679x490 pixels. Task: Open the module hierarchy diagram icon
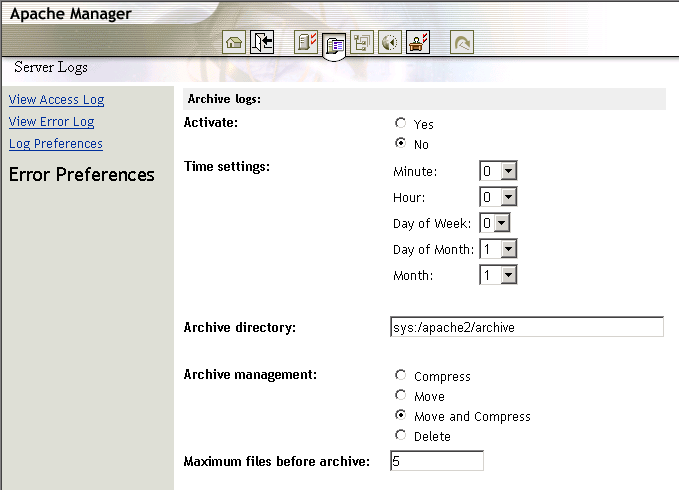(362, 42)
